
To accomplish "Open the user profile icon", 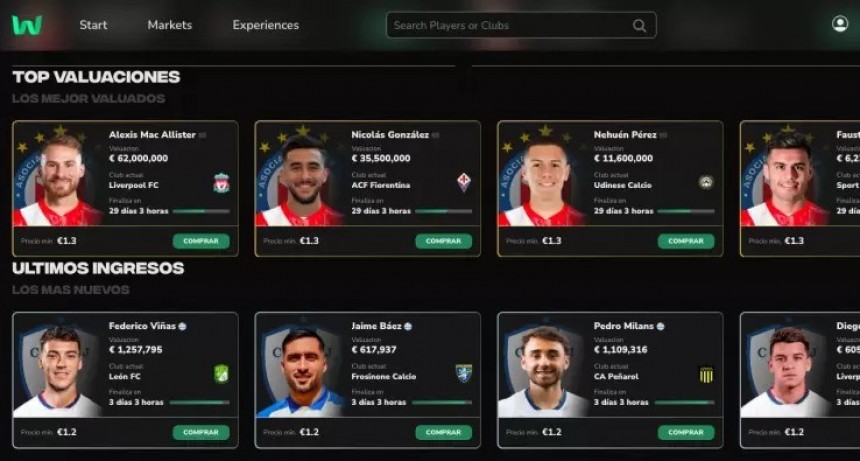I will pos(840,24).
